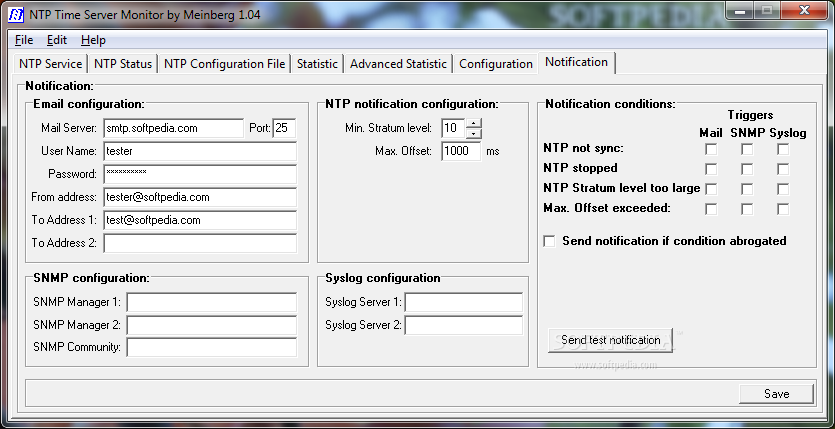Click the empty To Address 2 field
The height and width of the screenshot is (429, 835).
coord(200,243)
